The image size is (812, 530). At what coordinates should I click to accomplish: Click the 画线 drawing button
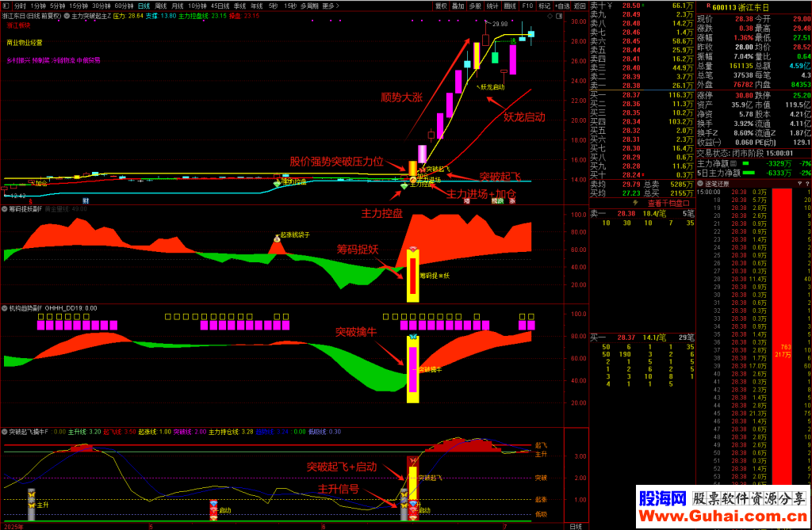[x=510, y=6]
